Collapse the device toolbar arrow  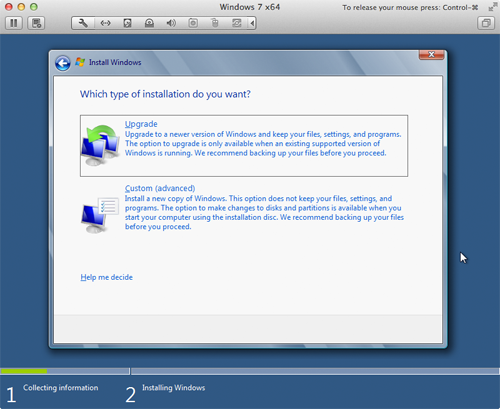click(252, 23)
